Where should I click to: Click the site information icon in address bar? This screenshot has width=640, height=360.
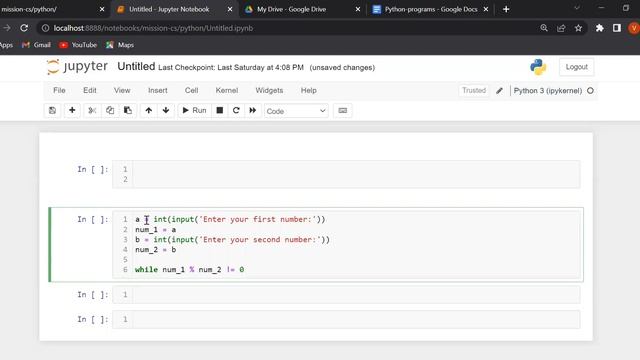tap(46, 28)
